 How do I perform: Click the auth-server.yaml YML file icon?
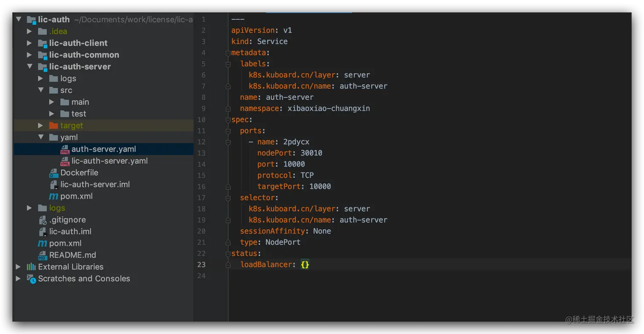click(65, 150)
